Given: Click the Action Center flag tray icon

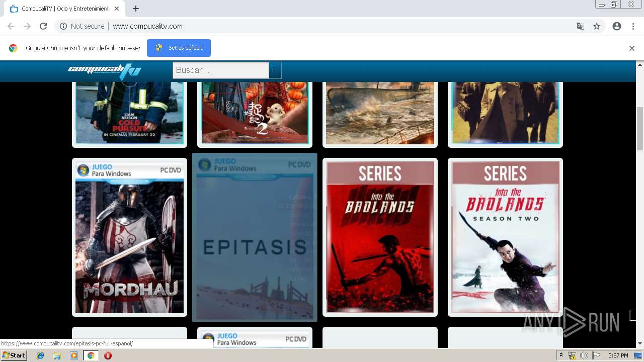Looking at the screenshot, I should click(x=596, y=355).
